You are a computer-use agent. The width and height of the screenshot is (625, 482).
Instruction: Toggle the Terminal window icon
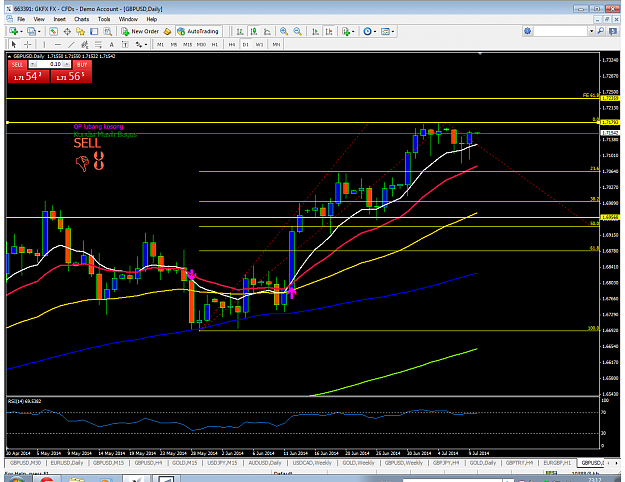[94, 31]
